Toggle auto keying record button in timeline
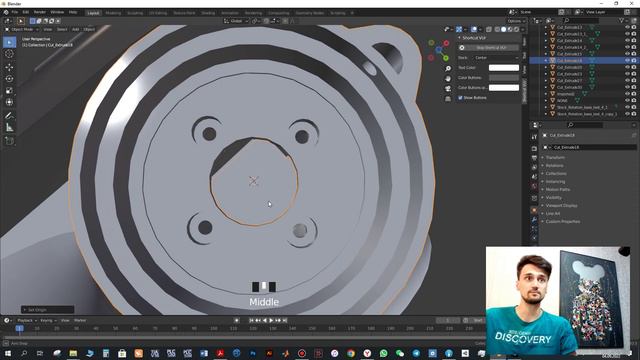Image resolution: width=640 pixels, height=360 pixels. click(237, 320)
